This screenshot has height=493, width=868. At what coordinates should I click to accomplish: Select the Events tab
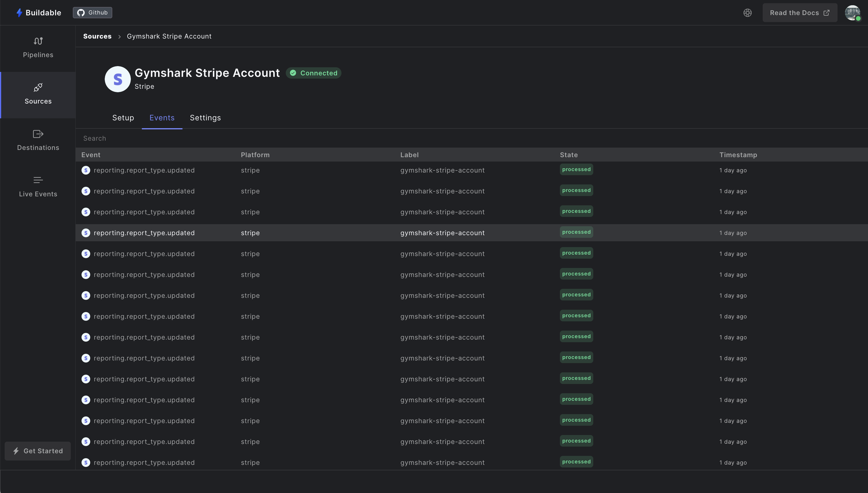(162, 118)
